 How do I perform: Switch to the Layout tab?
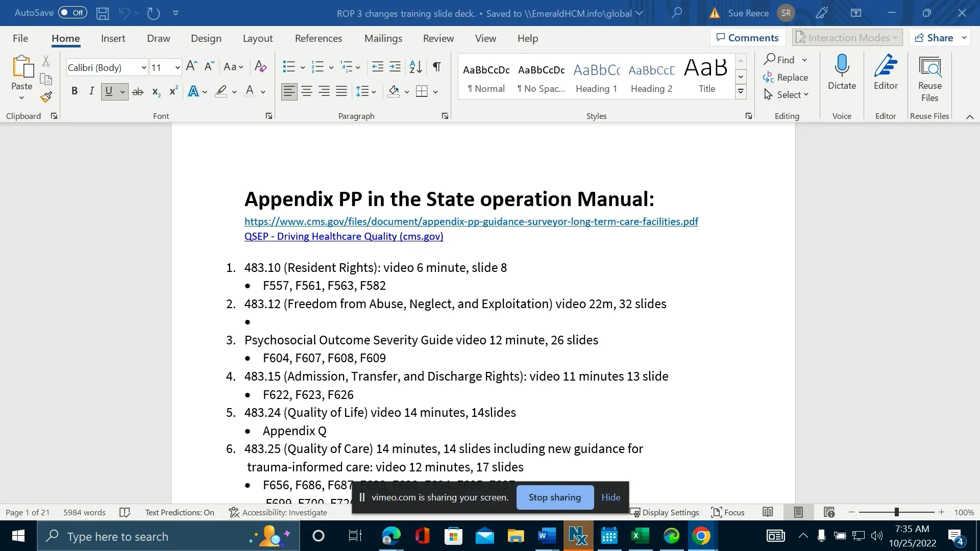[257, 38]
